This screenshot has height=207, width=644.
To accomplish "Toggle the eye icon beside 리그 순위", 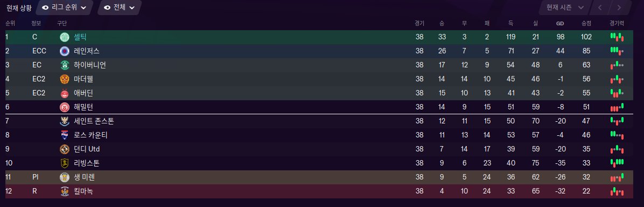I will [x=45, y=8].
